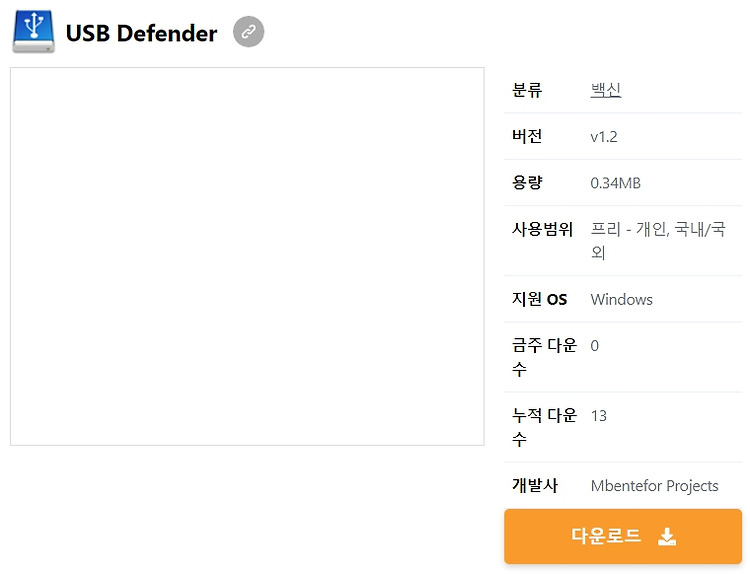Viewport: 750px width, 574px height.
Task: Copy page link with the chain icon
Action: (x=248, y=32)
